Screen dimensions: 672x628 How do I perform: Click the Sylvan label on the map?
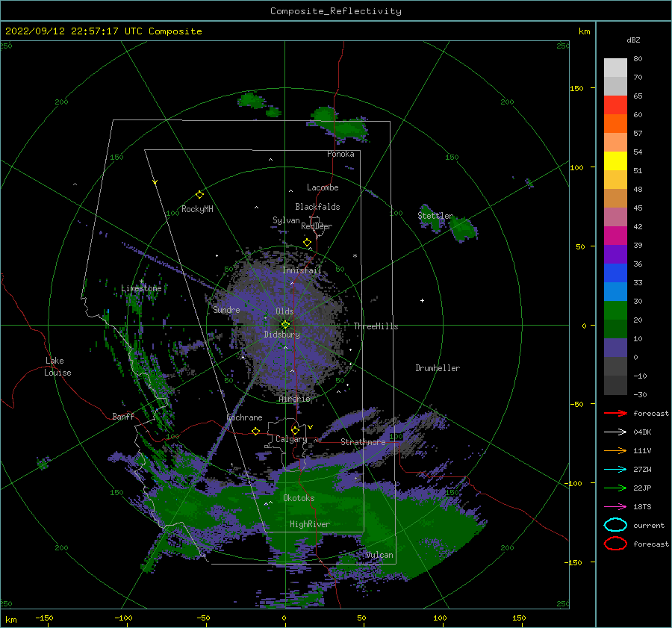point(286,220)
